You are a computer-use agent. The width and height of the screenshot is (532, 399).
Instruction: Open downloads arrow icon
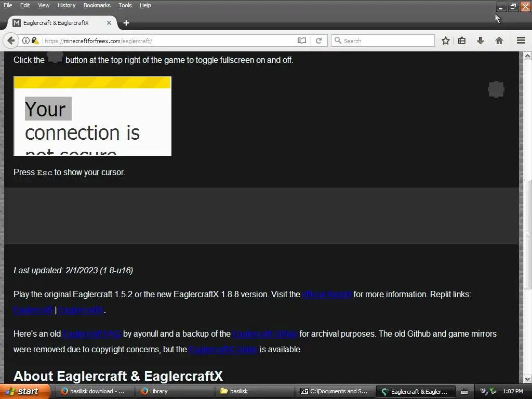(x=481, y=41)
